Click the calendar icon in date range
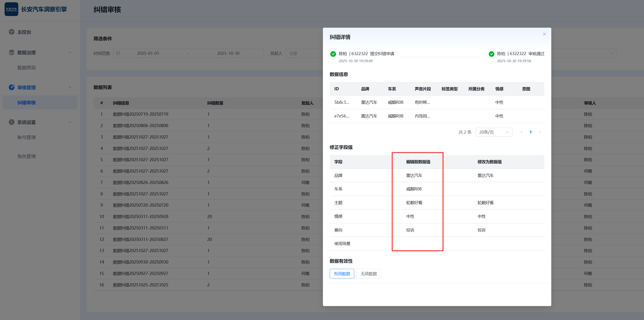Screen dimensions: 644x320 [x=118, y=53]
